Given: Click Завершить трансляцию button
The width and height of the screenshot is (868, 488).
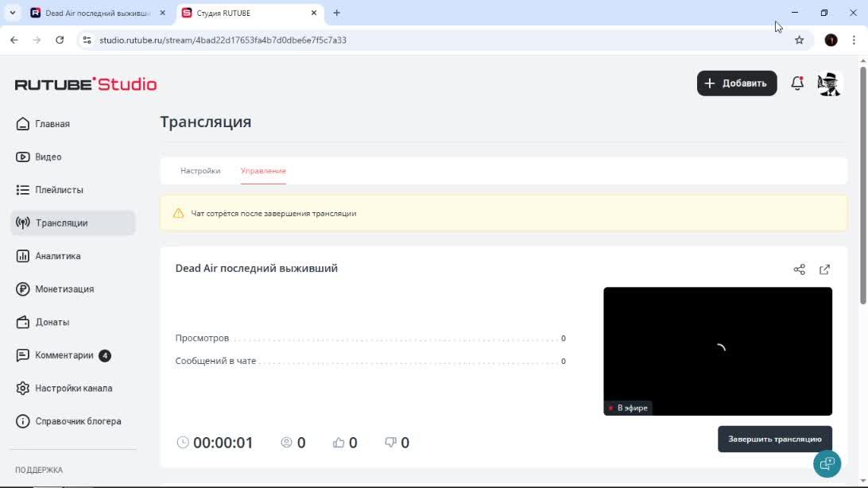Looking at the screenshot, I should (775, 439).
